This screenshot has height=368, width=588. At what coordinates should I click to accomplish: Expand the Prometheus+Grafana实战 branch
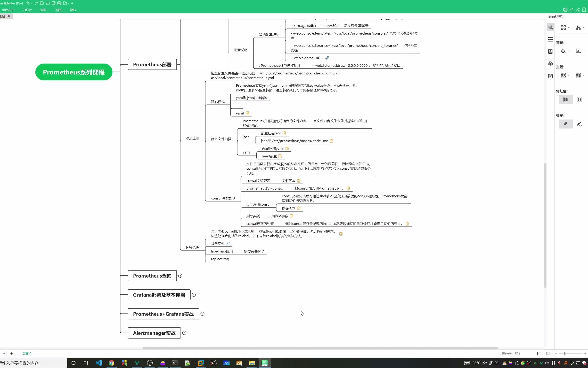click(202, 314)
